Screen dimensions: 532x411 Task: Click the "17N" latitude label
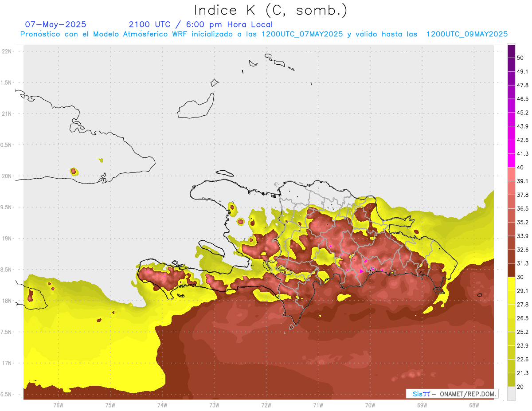pyautogui.click(x=7, y=363)
